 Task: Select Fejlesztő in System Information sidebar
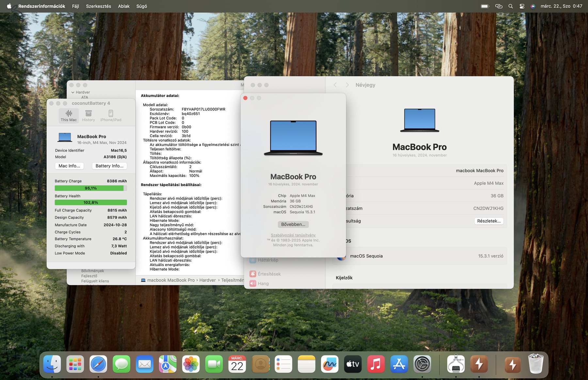coord(89,276)
